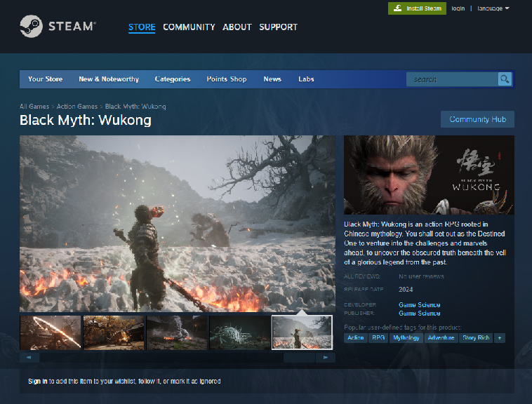Click the 2024 release date text
532x404 pixels.
tap(406, 290)
